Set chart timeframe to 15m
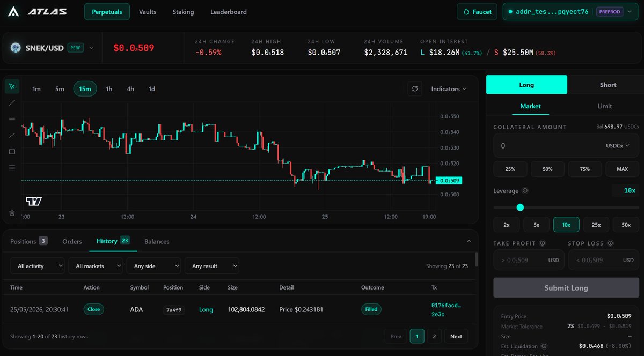 click(x=85, y=89)
